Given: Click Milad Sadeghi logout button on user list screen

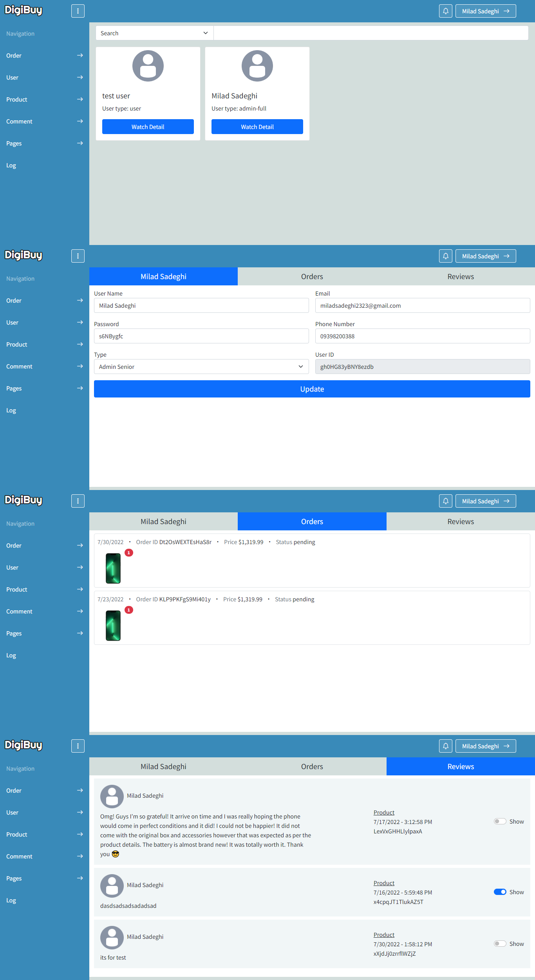Looking at the screenshot, I should click(486, 11).
